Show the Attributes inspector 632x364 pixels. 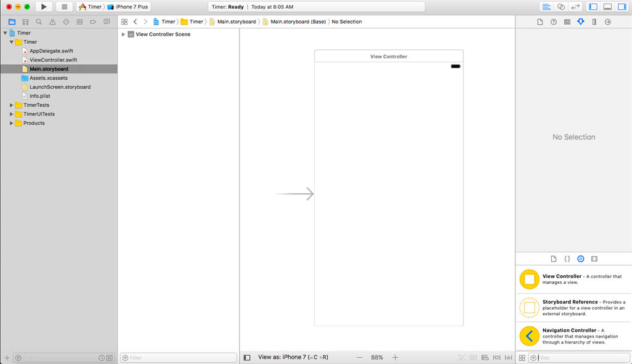tap(581, 22)
